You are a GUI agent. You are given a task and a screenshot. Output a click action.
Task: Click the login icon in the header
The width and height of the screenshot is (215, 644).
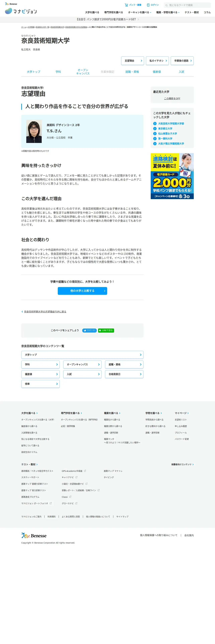[x=148, y=5]
